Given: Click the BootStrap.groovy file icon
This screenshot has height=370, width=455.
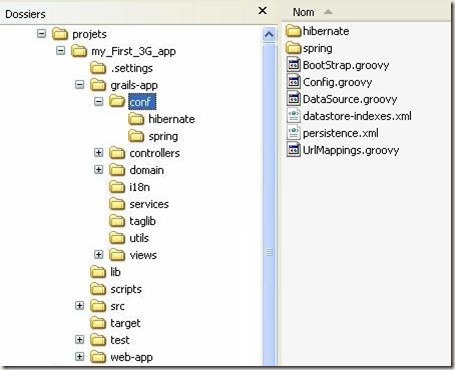Looking at the screenshot, I should click(x=294, y=65).
